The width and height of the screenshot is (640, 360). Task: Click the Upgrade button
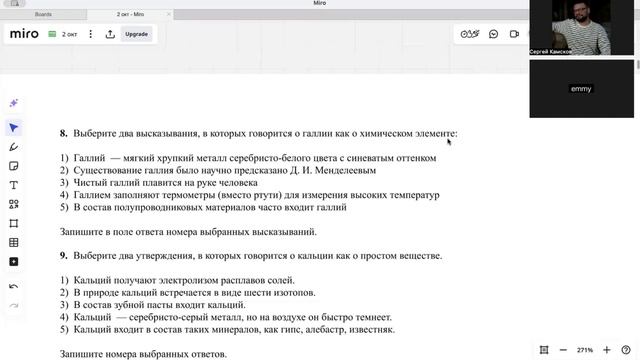pyautogui.click(x=136, y=34)
